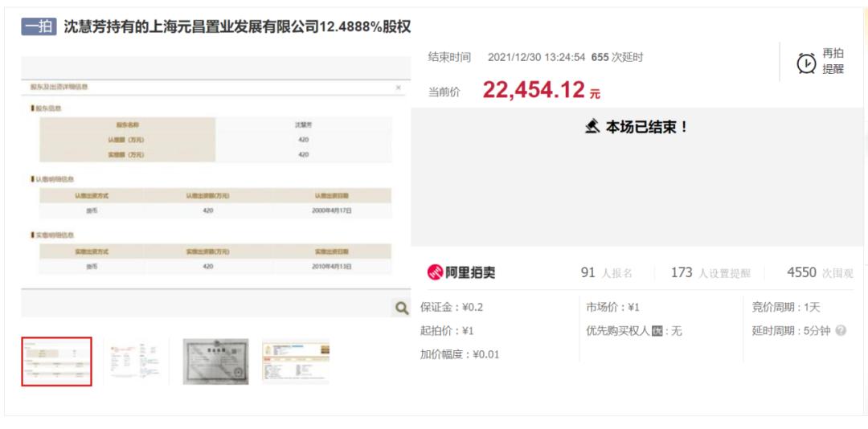Screen dimensions: 868x429
Task: Click the gavel icon next to 本场已结束
Action: click(593, 127)
